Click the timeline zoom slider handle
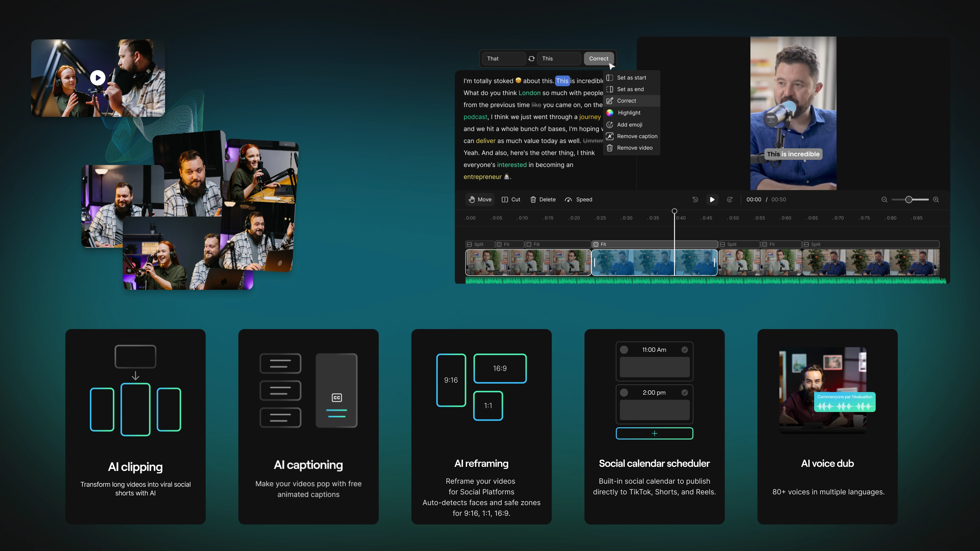The image size is (980, 551). point(909,199)
